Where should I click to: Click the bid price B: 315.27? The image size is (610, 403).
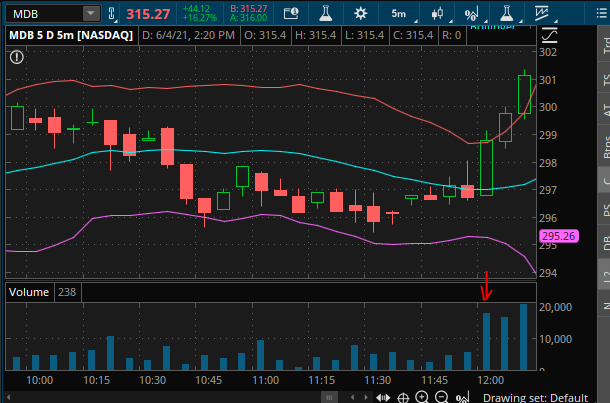tap(248, 9)
